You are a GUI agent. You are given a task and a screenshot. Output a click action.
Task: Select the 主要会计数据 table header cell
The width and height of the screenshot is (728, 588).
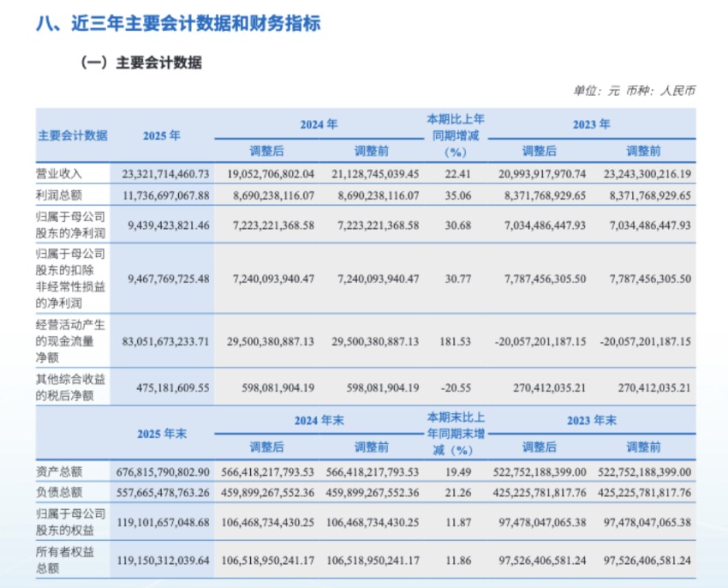[73, 135]
